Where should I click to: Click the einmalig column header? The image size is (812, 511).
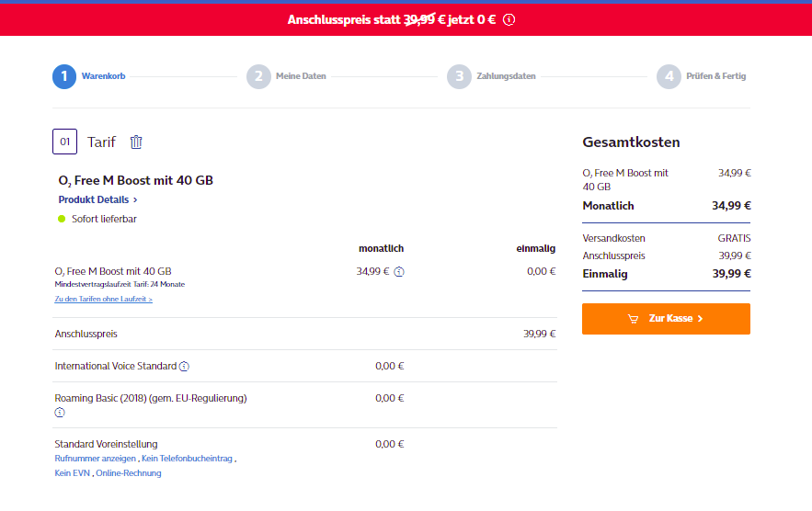coord(535,249)
